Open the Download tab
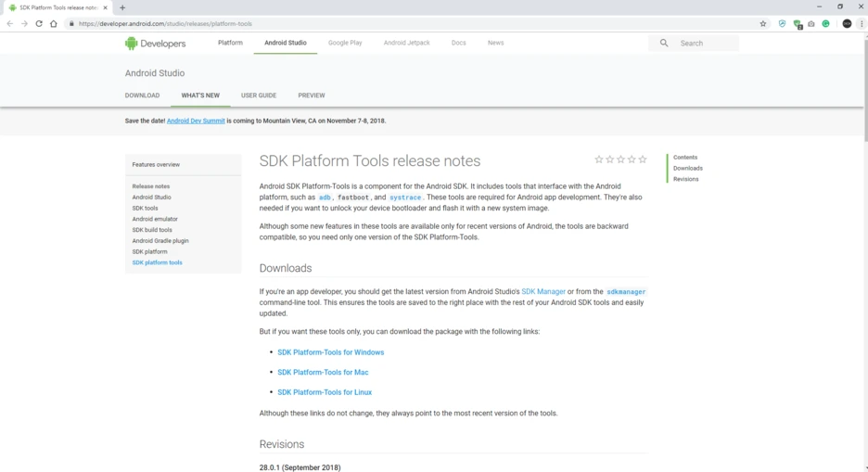 [142, 96]
